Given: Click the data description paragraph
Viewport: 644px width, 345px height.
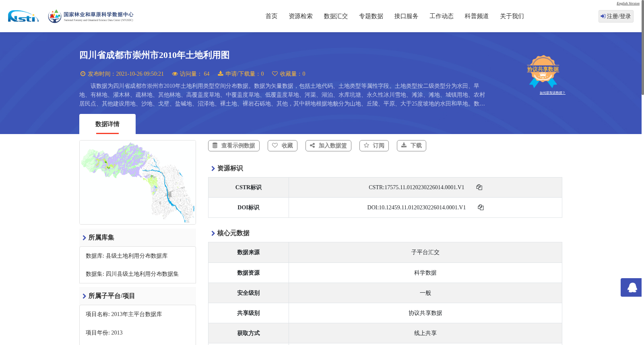Looking at the screenshot, I should (x=282, y=95).
